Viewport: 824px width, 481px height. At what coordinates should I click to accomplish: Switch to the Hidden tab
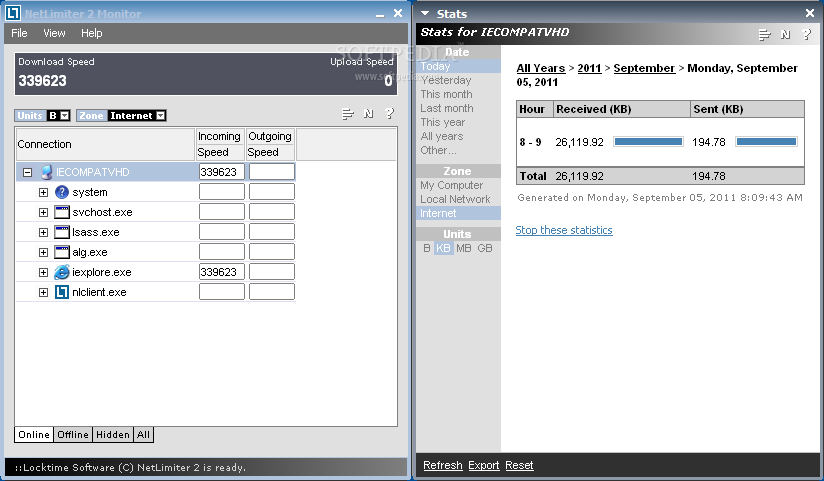(112, 435)
